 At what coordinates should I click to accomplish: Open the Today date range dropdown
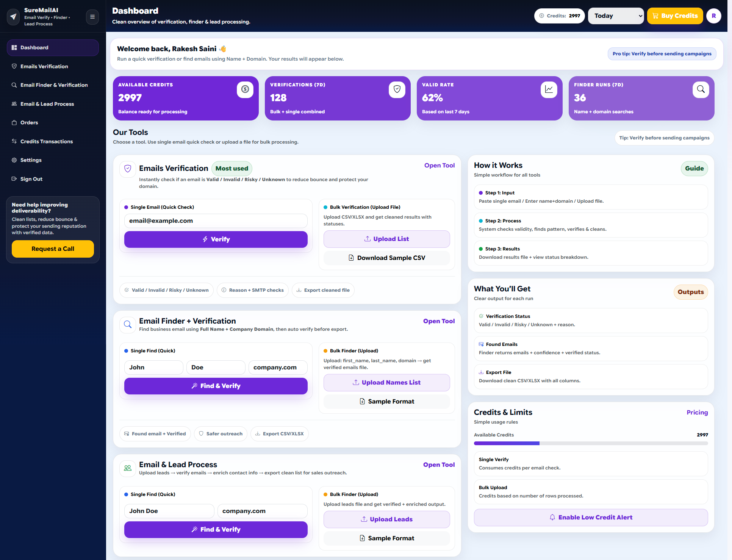tap(616, 16)
